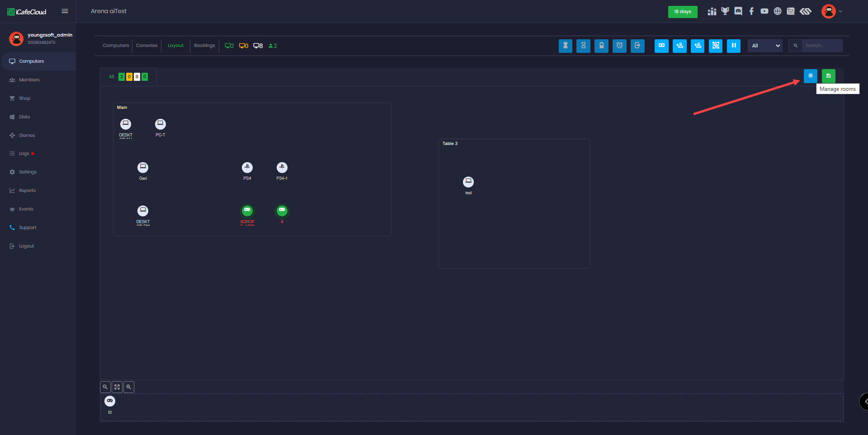Switch to the Consoles tab
868x435 pixels.
pyautogui.click(x=146, y=46)
